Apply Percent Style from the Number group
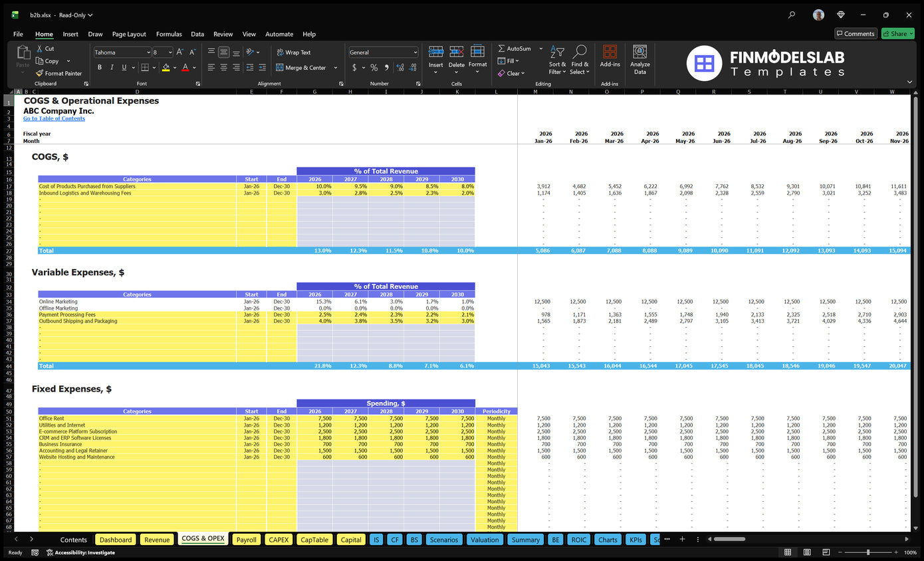Viewport: 924px width, 561px height. tap(374, 68)
